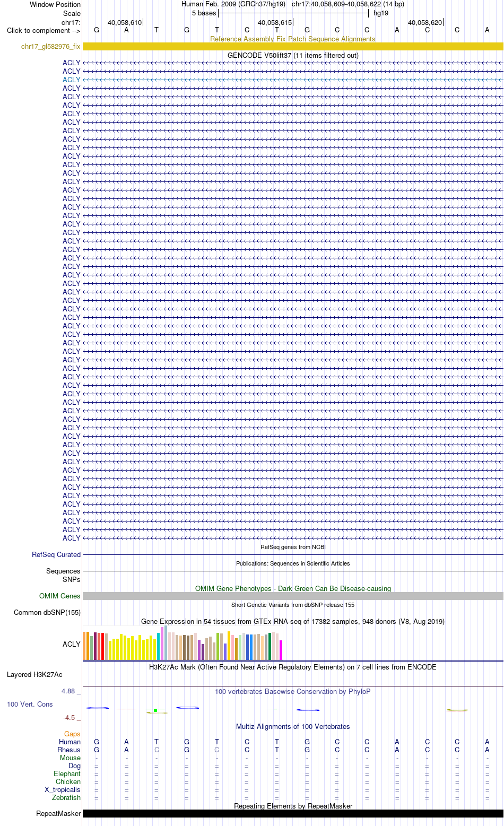
Task: Select the Human row label in Multiz
Action: 70,742
